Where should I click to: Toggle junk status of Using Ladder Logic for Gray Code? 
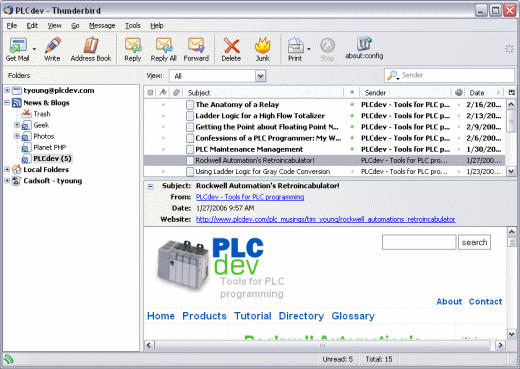click(x=459, y=171)
